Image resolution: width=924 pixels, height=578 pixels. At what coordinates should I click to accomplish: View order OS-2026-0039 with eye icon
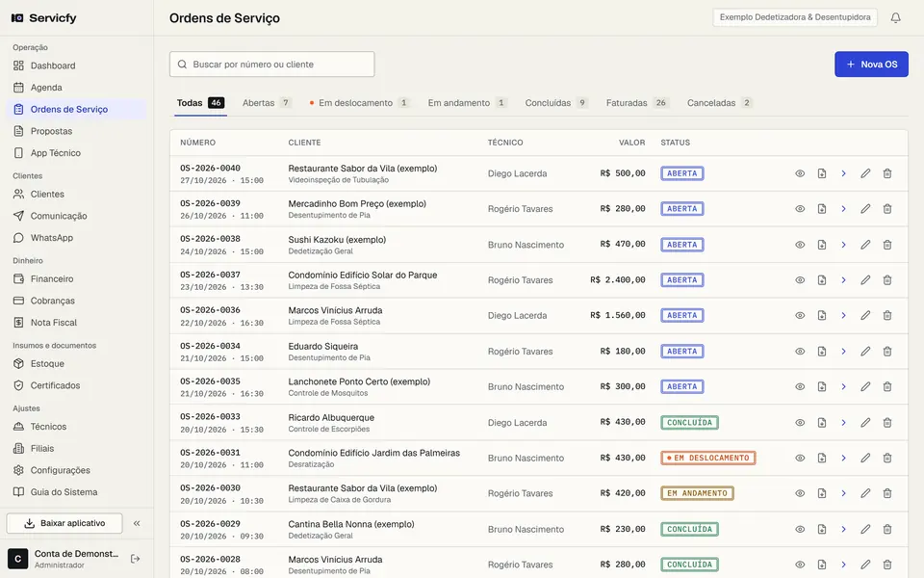pos(800,209)
